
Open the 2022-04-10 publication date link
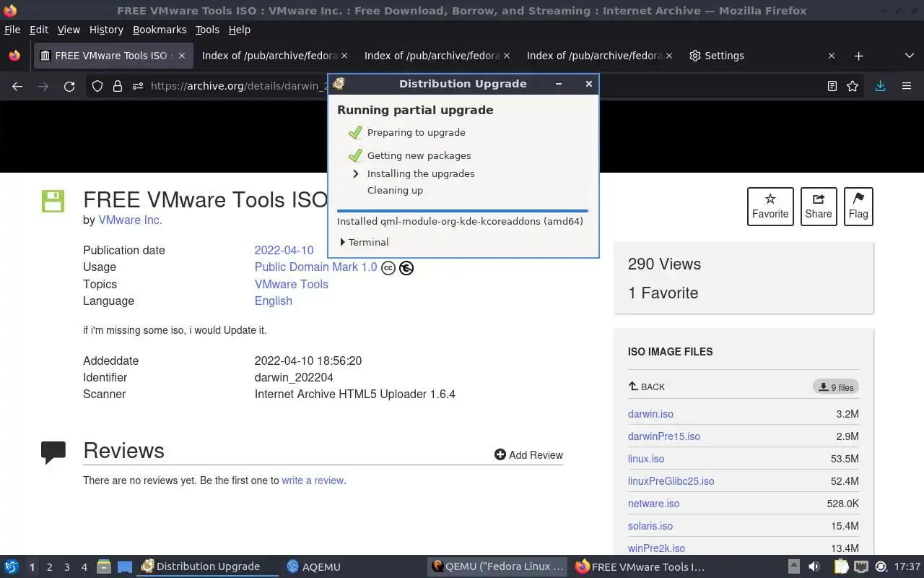pos(284,250)
